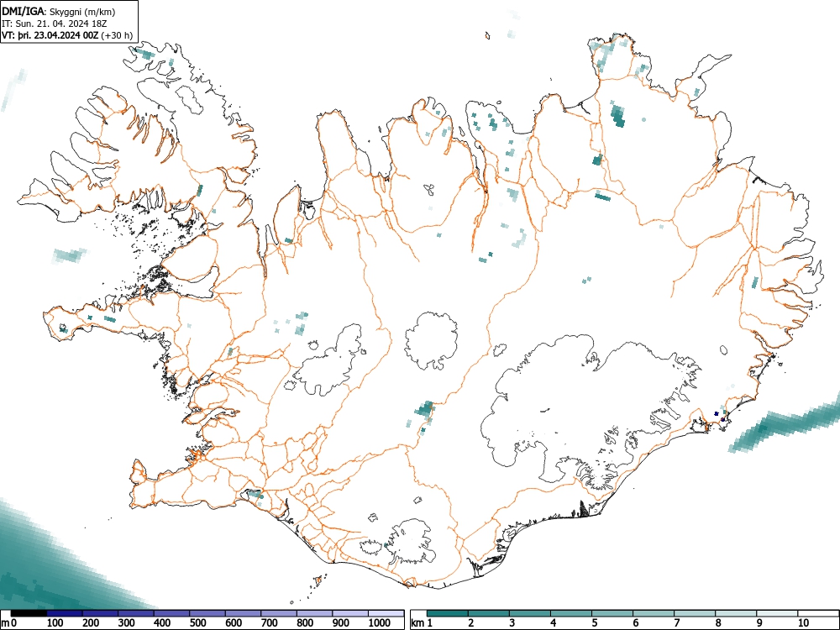Screen dimensions: 840x630
Task: Click the "km" unit label of the kilometer legend
Action: coord(417,623)
